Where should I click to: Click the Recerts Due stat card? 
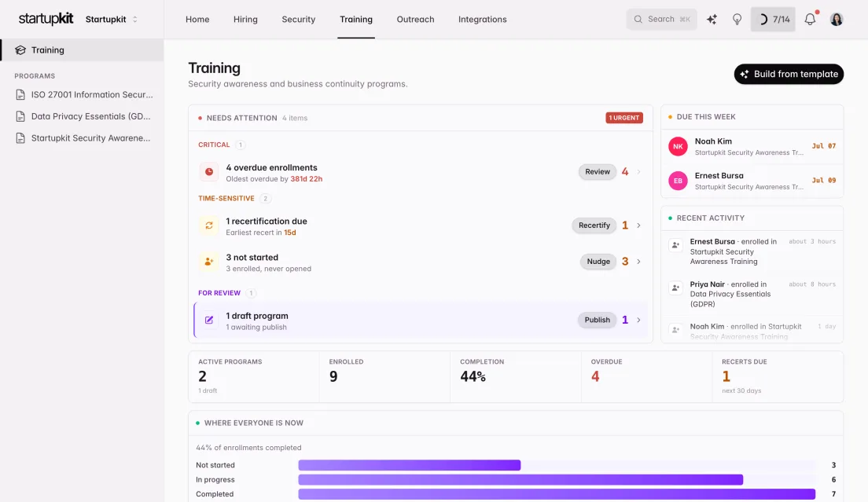pyautogui.click(x=778, y=376)
